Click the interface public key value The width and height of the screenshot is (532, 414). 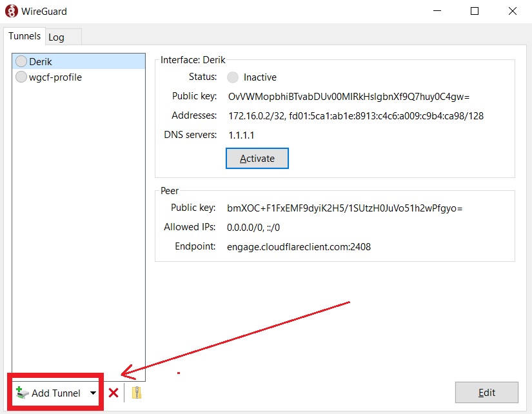coord(348,97)
